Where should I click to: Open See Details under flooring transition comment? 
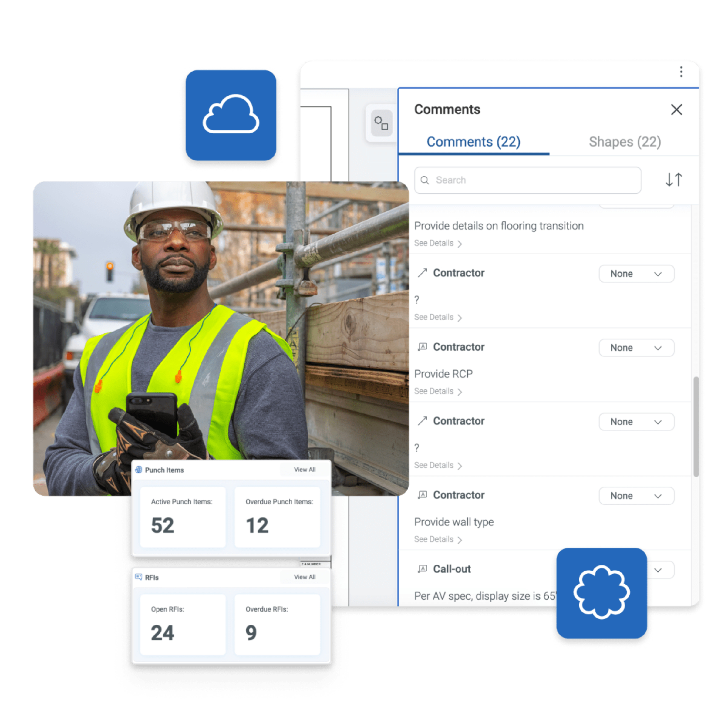point(437,243)
